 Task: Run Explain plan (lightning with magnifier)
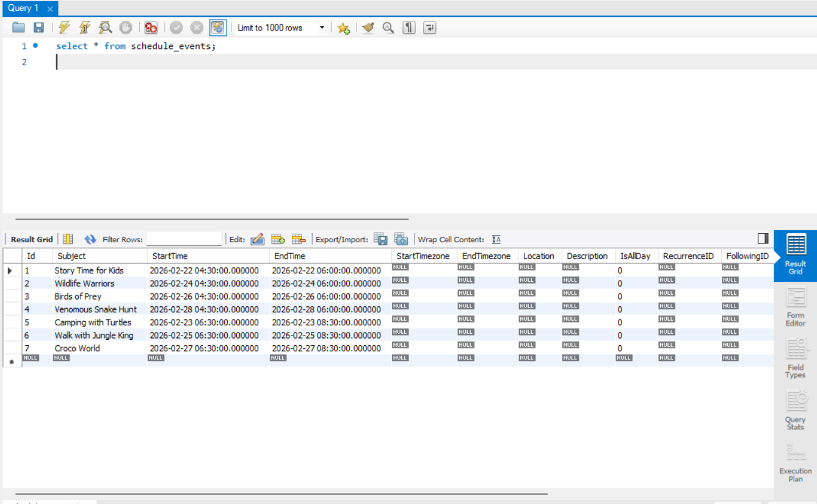coord(105,27)
